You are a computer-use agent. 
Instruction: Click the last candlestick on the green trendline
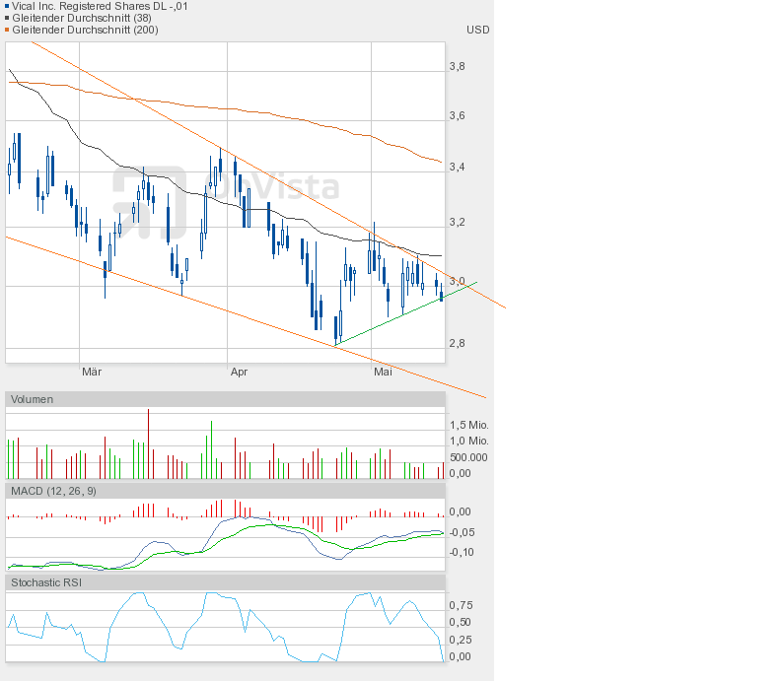tap(441, 293)
